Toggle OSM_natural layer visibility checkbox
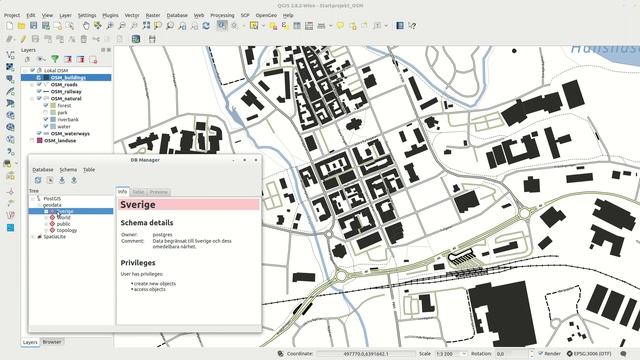 pos(39,99)
